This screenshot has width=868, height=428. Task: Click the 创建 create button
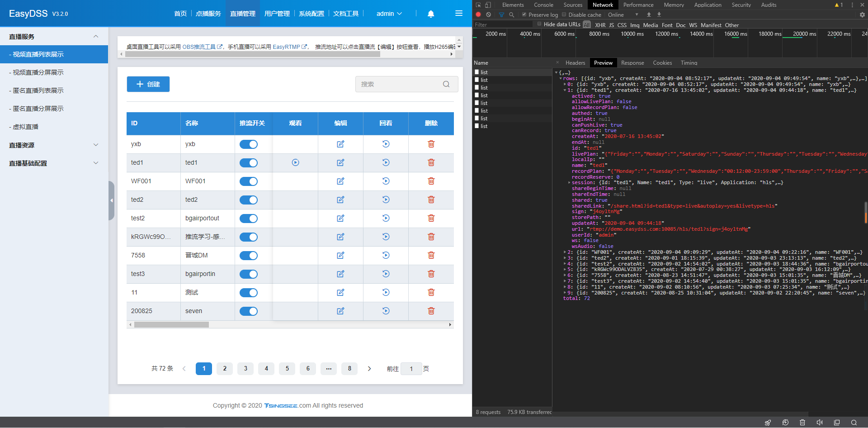coord(148,84)
